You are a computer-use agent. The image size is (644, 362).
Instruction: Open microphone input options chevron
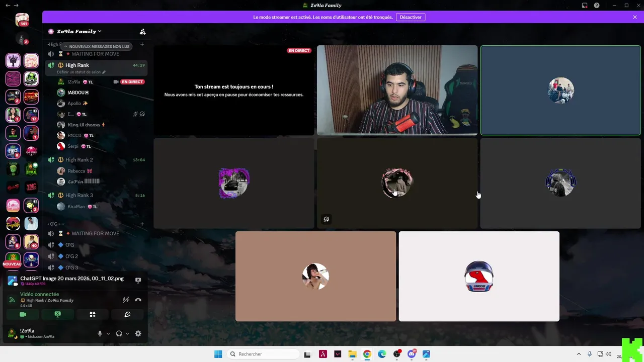pyautogui.click(x=108, y=333)
